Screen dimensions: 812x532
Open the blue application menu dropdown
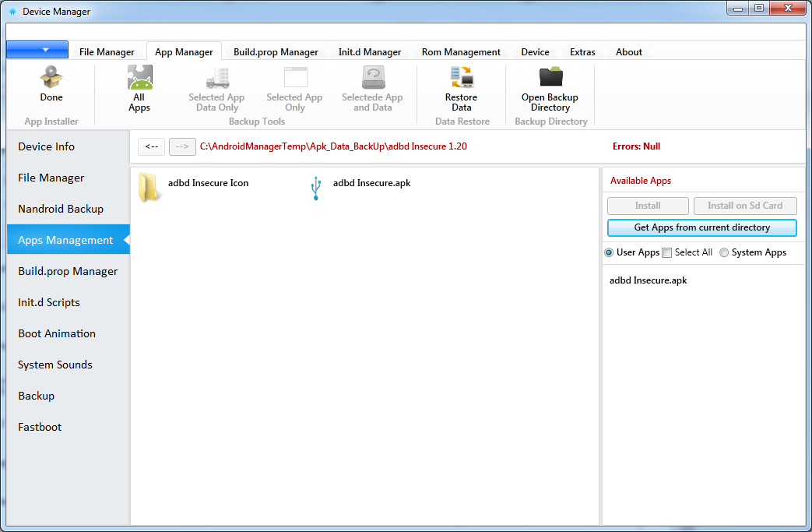[x=37, y=50]
